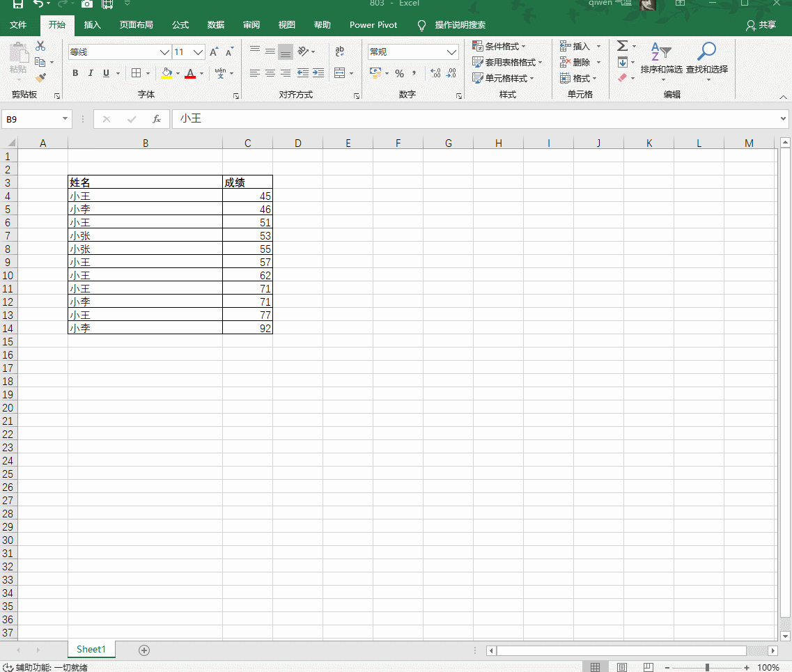Click the insert function fx button
Viewport: 792px width, 672px height.
tap(157, 119)
